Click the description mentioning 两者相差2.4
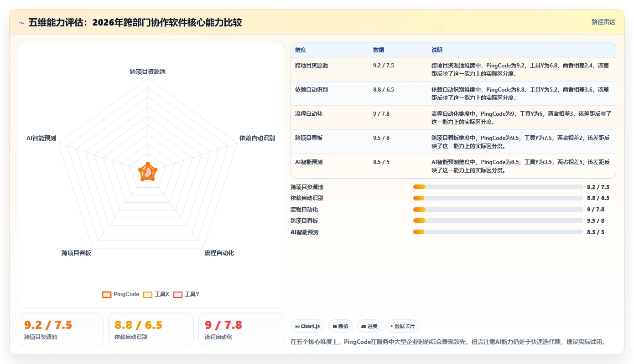 (520, 69)
